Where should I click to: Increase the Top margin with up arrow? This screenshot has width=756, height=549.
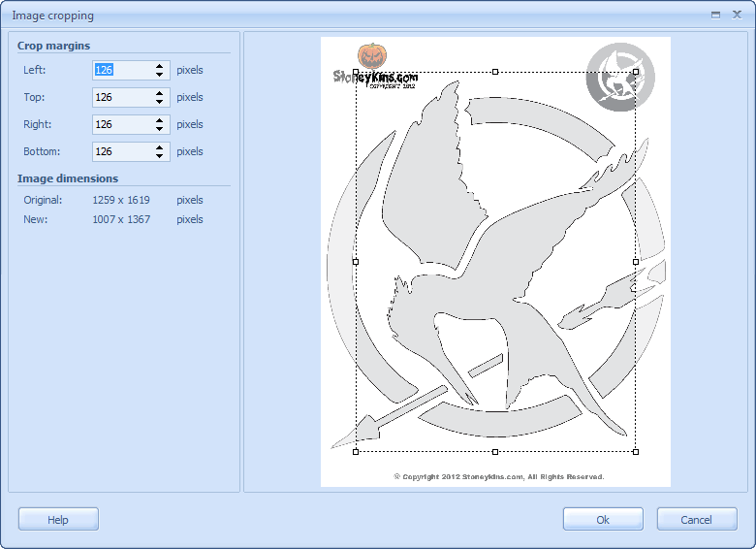(160, 93)
